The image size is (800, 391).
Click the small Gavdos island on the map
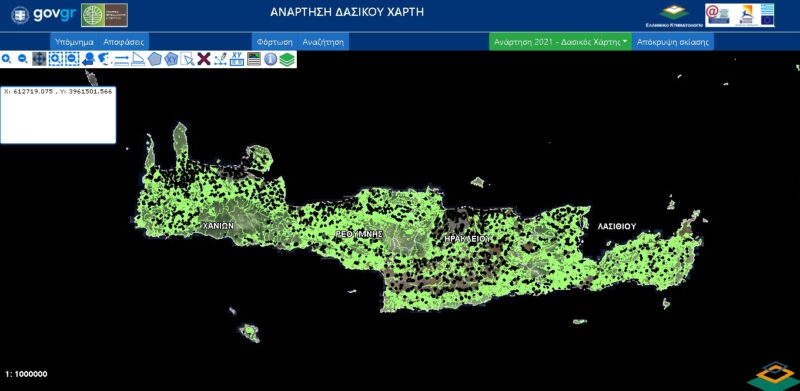click(x=250, y=333)
